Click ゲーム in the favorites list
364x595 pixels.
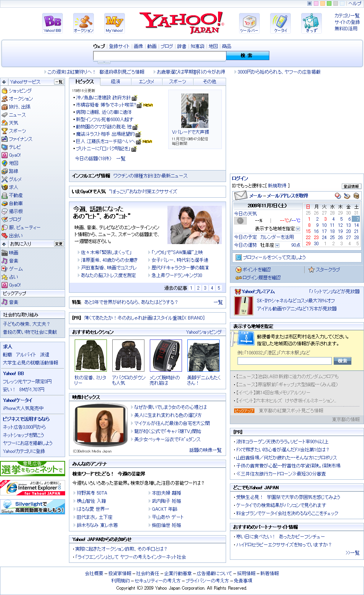click(x=16, y=269)
